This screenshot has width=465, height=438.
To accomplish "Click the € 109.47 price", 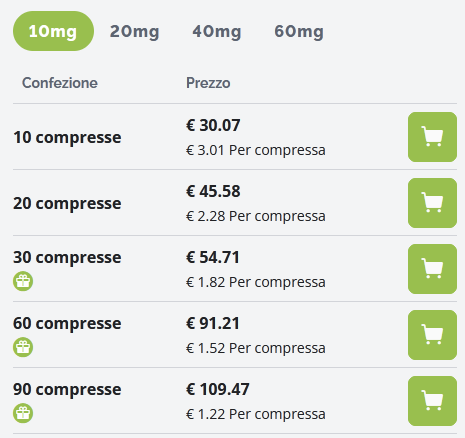I will tap(218, 389).
